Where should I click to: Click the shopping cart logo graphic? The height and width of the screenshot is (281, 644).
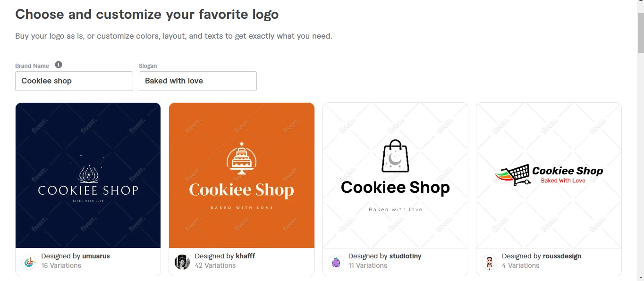513,174
